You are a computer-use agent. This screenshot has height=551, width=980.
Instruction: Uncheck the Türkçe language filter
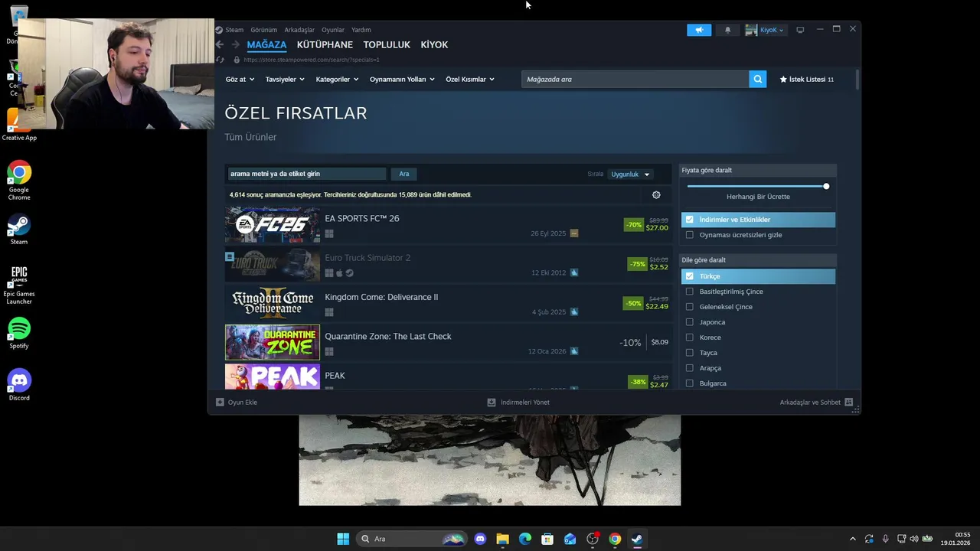pos(690,276)
